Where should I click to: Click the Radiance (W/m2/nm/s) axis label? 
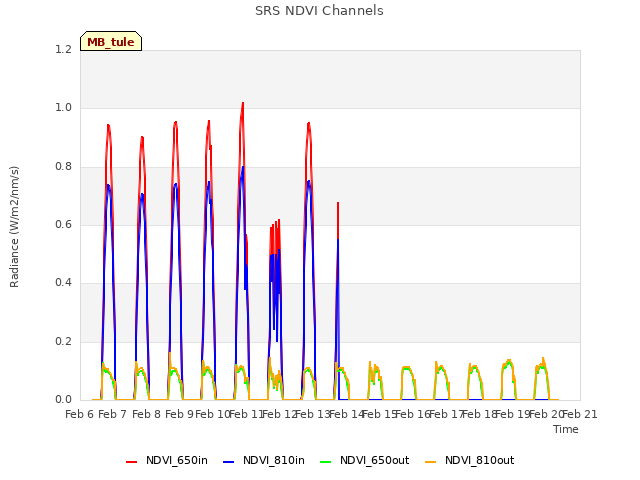pyautogui.click(x=14, y=227)
